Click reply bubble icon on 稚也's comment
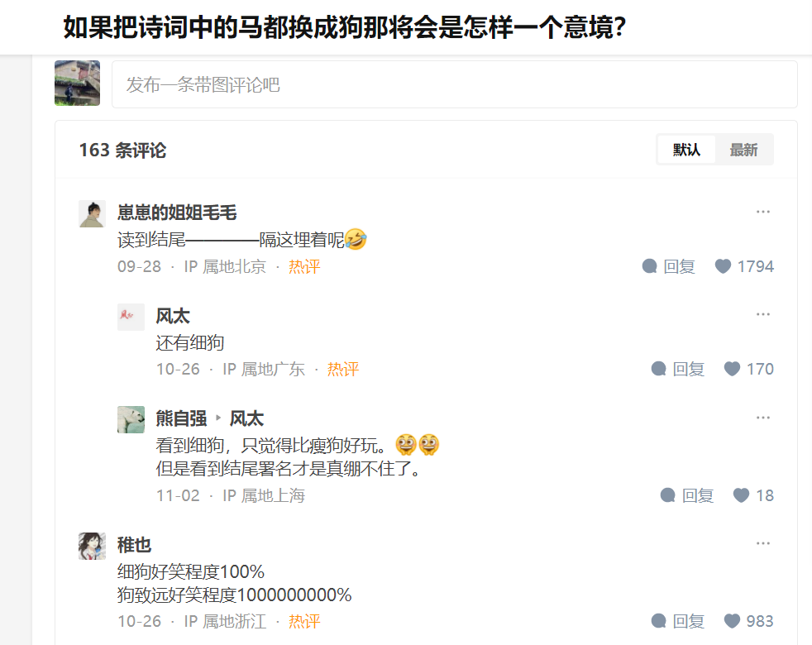Image resolution: width=812 pixels, height=645 pixels. (x=659, y=621)
